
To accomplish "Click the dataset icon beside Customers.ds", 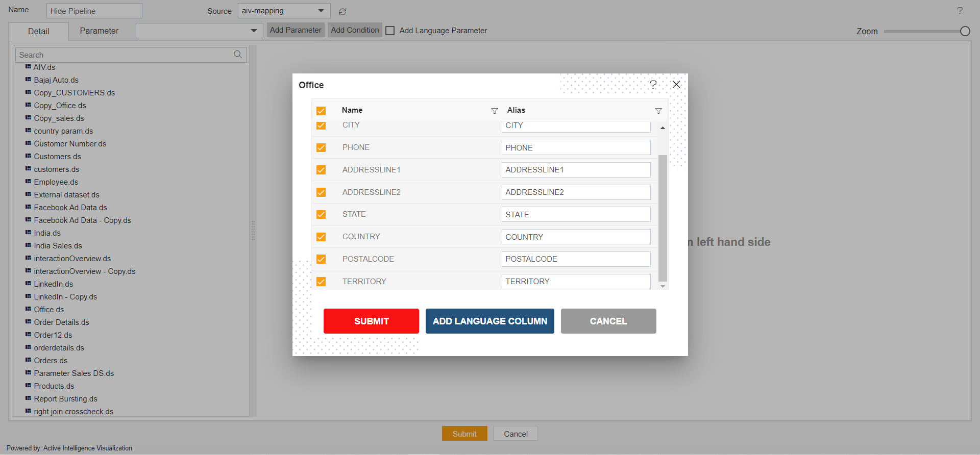I will tap(28, 156).
